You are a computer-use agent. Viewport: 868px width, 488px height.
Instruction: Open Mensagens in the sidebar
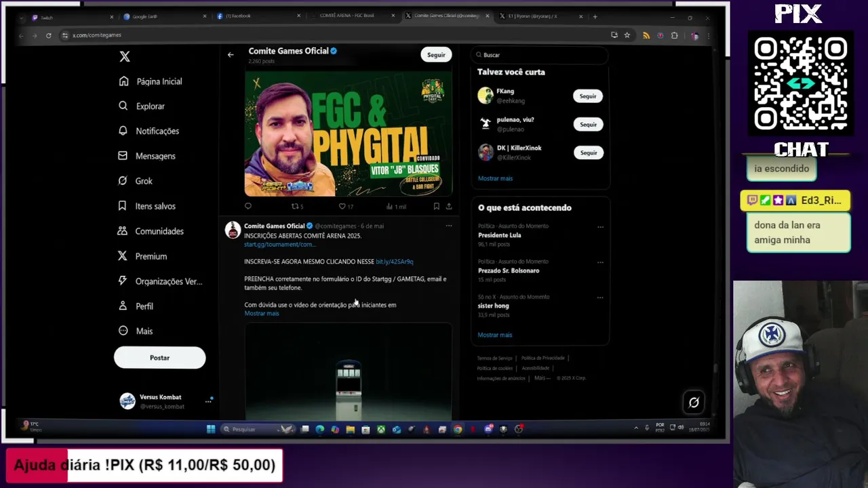tap(146, 156)
